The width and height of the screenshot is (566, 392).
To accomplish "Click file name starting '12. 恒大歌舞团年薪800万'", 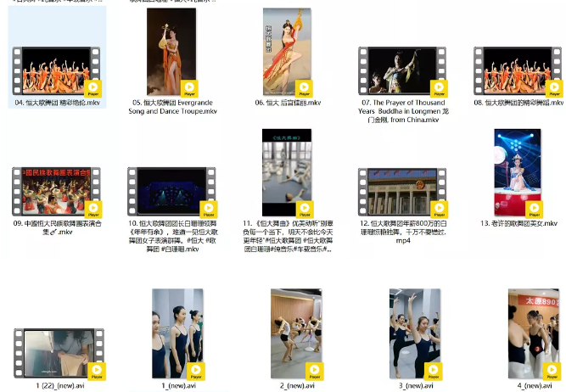I will pyautogui.click(x=403, y=232).
